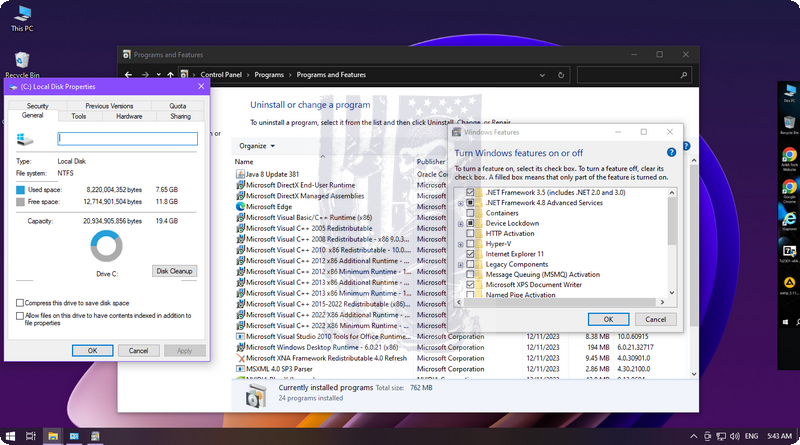The width and height of the screenshot is (800, 445).
Task: Click Cancel in Windows Features dialog
Action: click(x=656, y=319)
